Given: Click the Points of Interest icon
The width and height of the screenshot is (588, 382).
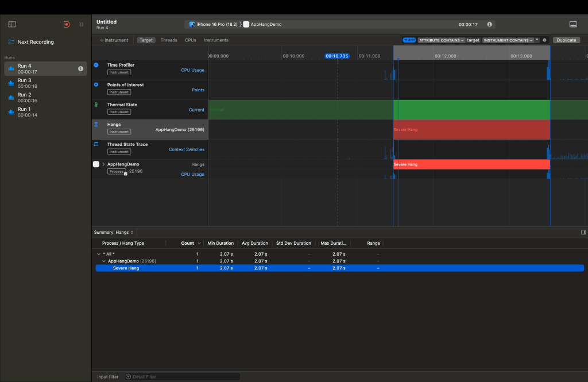Looking at the screenshot, I should (x=96, y=85).
